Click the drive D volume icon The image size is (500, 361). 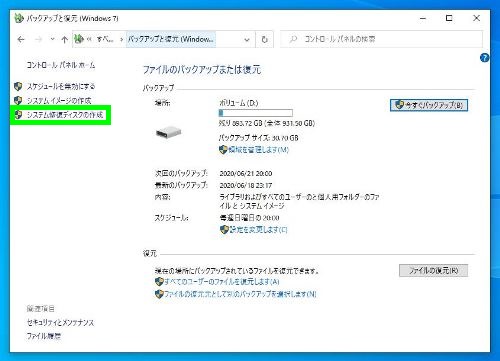169,133
